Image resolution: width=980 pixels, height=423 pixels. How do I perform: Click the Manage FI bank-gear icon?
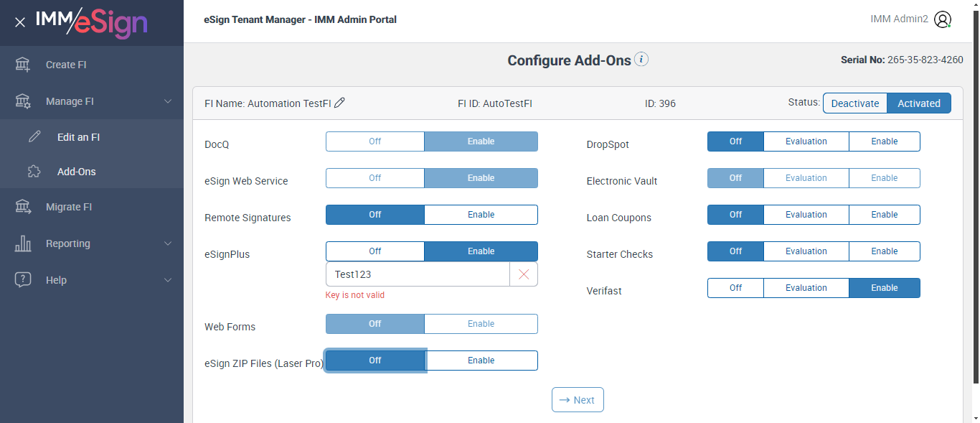pyautogui.click(x=23, y=101)
